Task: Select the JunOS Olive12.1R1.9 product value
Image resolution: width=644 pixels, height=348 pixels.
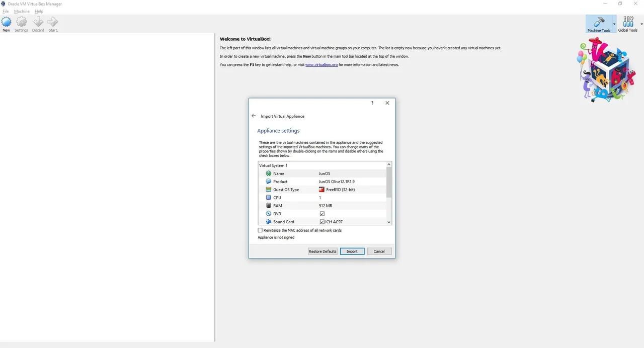Action: 337,182
